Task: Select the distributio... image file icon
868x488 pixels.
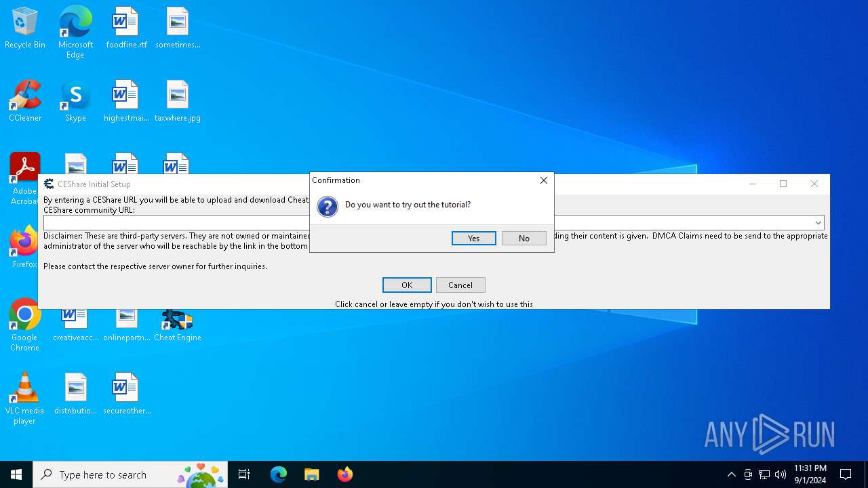Action: click(75, 394)
